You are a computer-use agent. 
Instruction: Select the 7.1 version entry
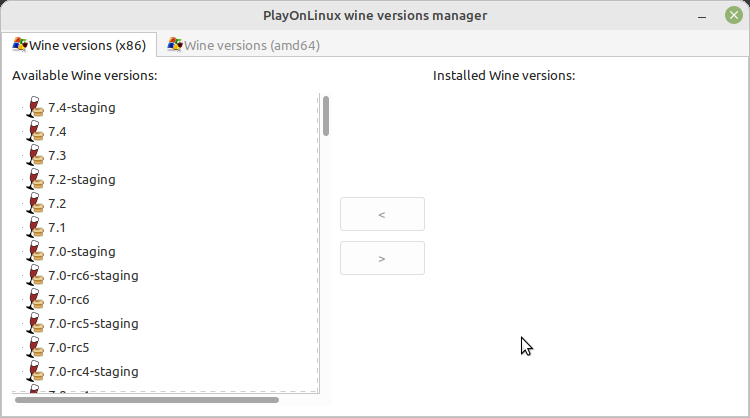56,228
